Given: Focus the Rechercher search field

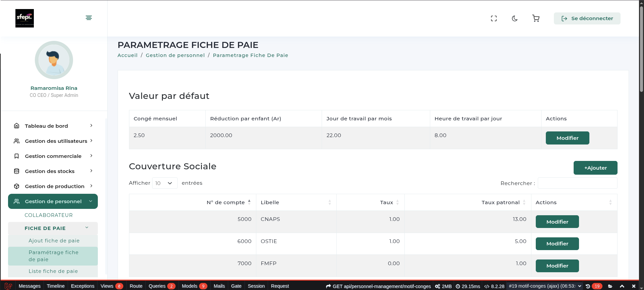Looking at the screenshot, I should 577,183.
